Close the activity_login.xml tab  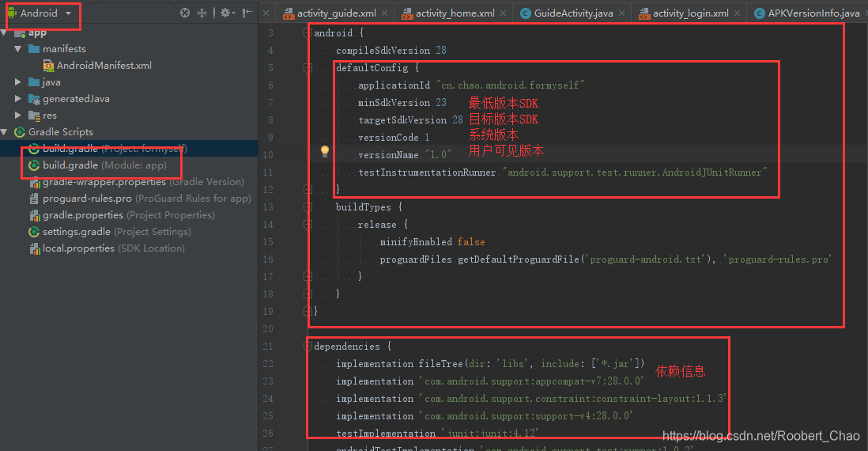click(737, 13)
